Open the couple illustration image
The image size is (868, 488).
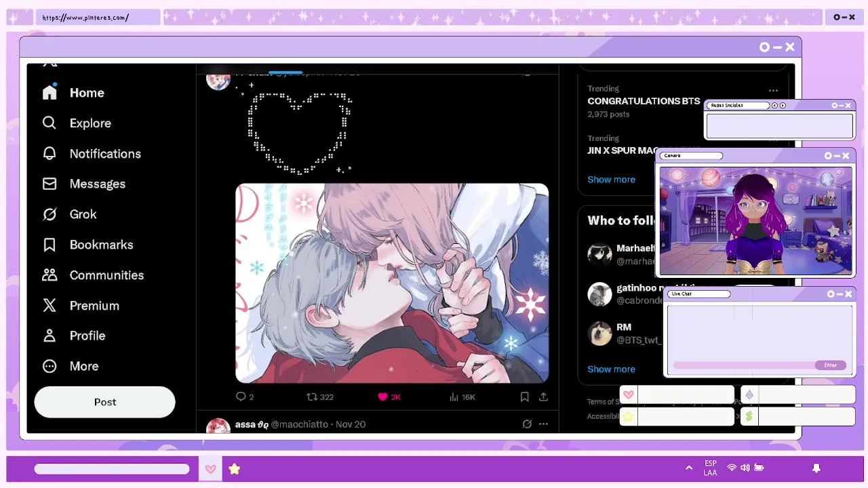pyautogui.click(x=392, y=283)
